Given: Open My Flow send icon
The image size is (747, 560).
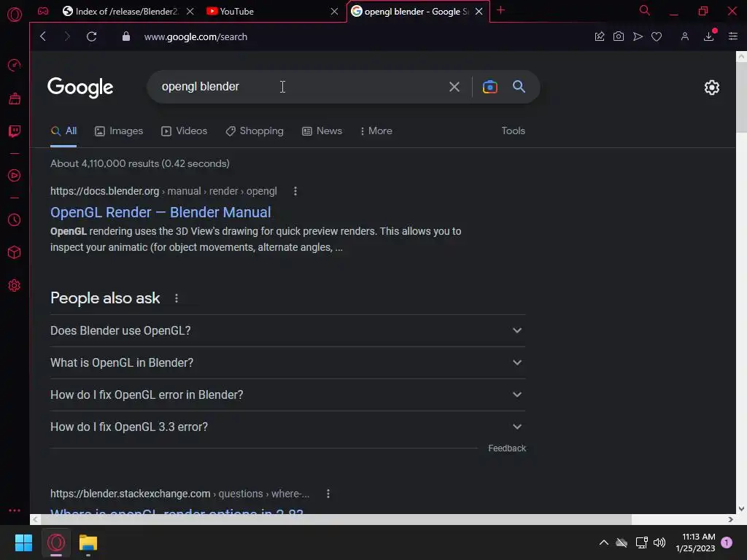Looking at the screenshot, I should [638, 36].
